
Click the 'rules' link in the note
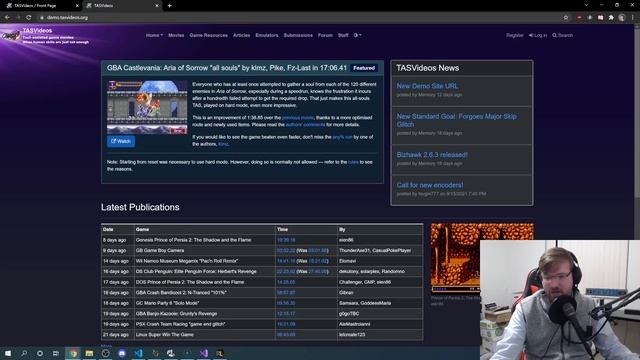[x=353, y=162]
